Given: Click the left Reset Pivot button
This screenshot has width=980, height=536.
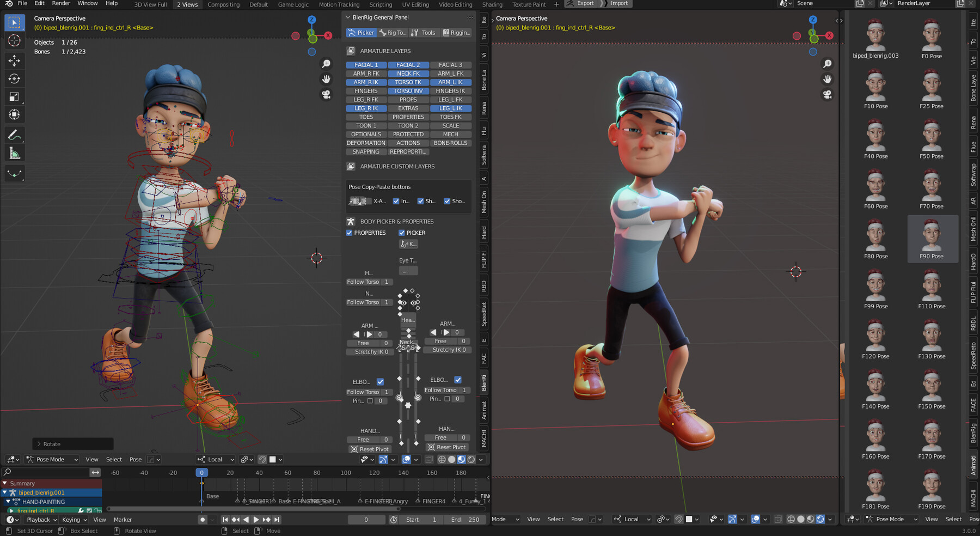Looking at the screenshot, I should tap(370, 449).
